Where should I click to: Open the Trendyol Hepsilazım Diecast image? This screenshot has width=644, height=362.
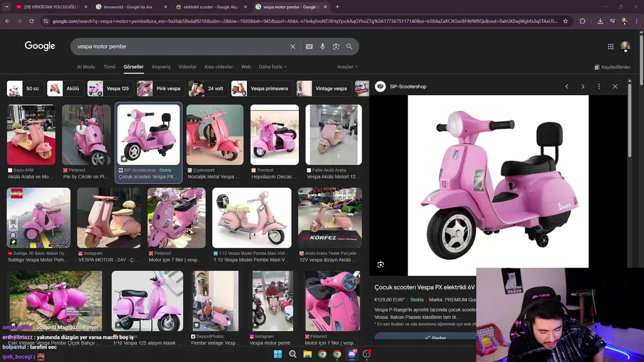274,135
